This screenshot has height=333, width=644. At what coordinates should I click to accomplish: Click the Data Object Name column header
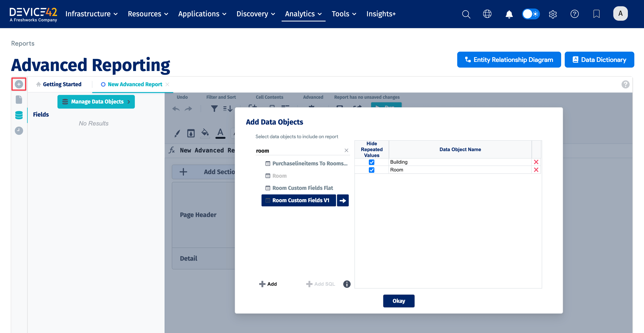460,149
